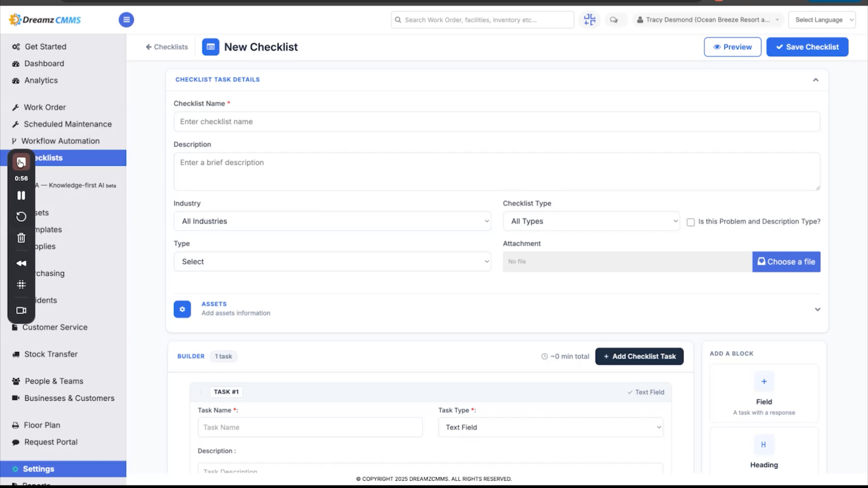Pause the screen recording
Viewport: 868px width, 488px height.
pos(21,196)
